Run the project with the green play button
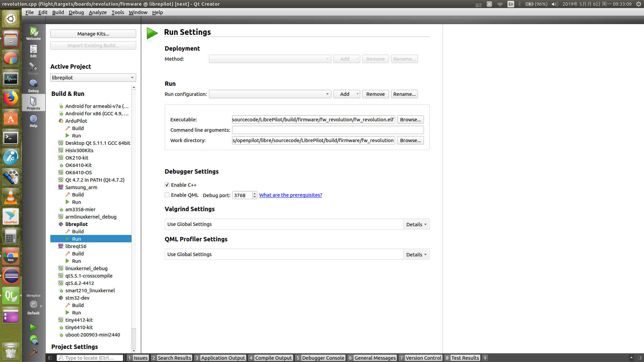 coord(33,327)
